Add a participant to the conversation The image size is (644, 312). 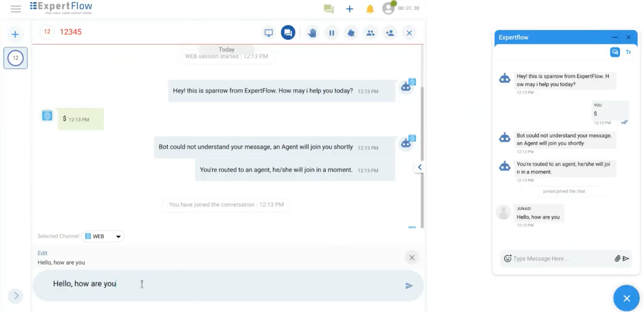coord(390,33)
